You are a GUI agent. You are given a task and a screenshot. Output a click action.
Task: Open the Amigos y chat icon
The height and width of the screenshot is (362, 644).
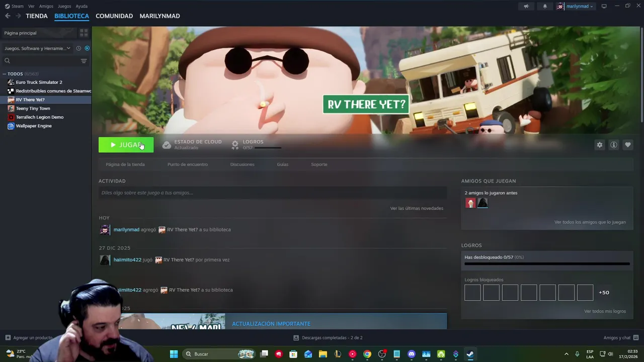pyautogui.click(x=635, y=338)
